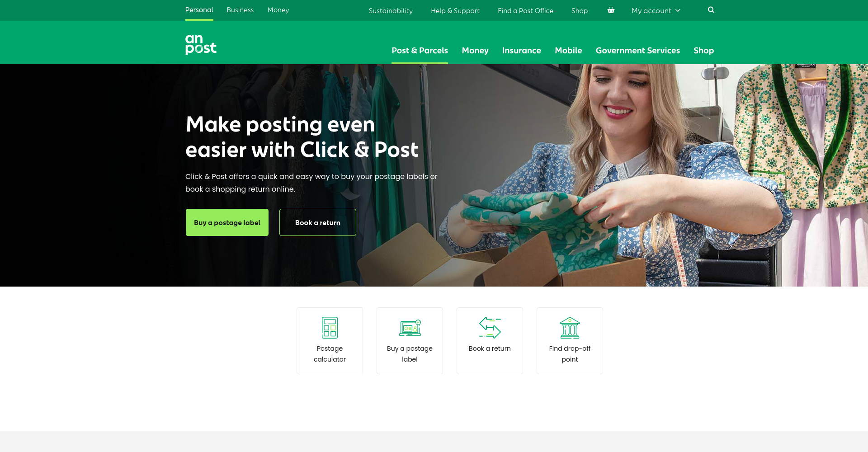Click the building icon above Find drop-off point
Screen dimensions: 868x452
(x=570, y=328)
